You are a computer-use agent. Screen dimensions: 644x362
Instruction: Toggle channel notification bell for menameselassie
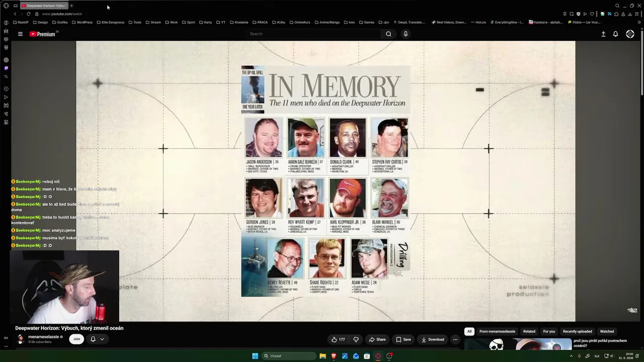[93, 339]
